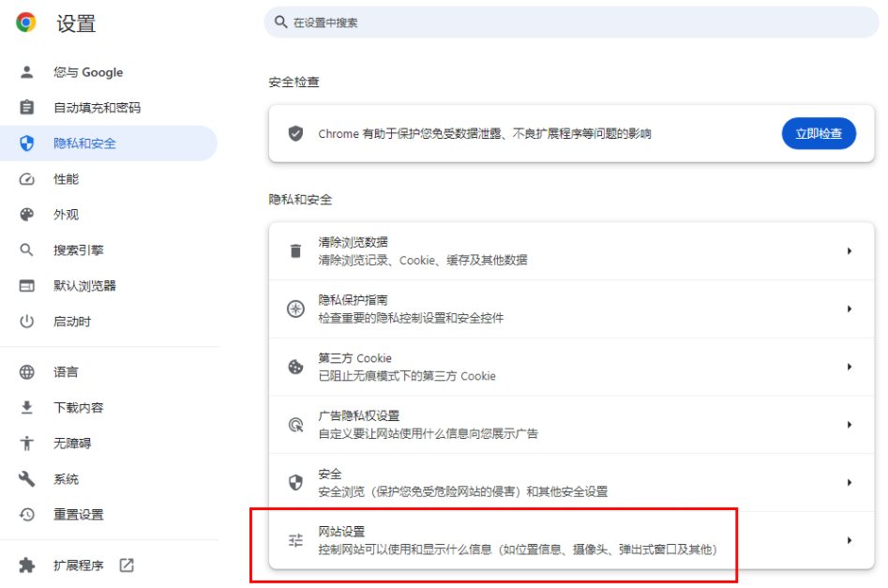Open 广告隐私权设置 via its arrow
The image size is (888, 588).
849,424
